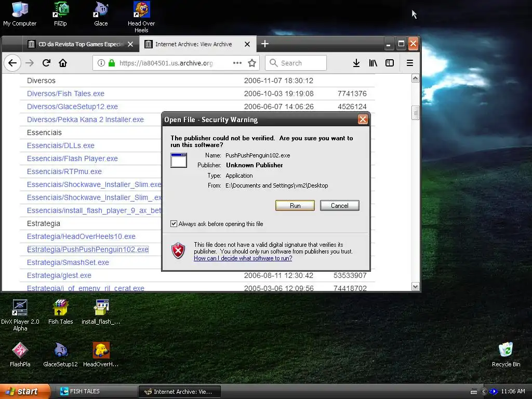The height and width of the screenshot is (399, 532).
Task: Click the page vertical scrollbar thumb
Action: pos(415,113)
